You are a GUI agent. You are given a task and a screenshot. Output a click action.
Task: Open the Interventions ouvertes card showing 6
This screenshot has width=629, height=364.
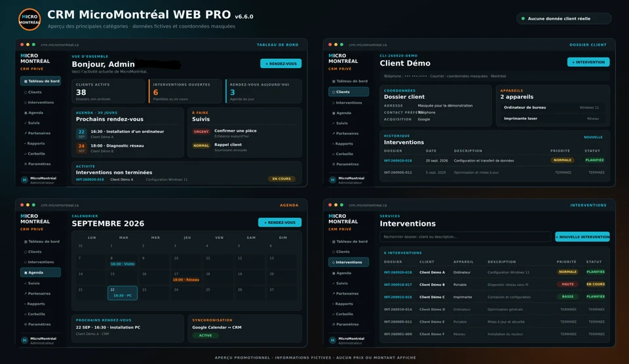(x=185, y=92)
